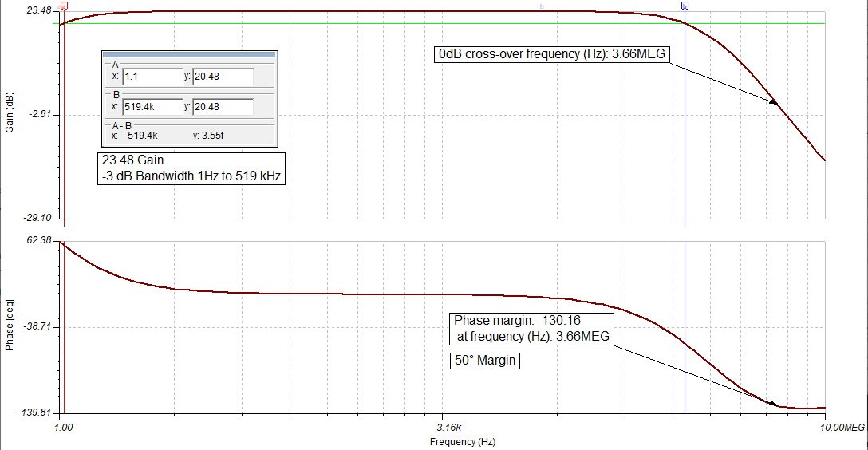Click the 62.38 phase axis tick label

(39, 240)
